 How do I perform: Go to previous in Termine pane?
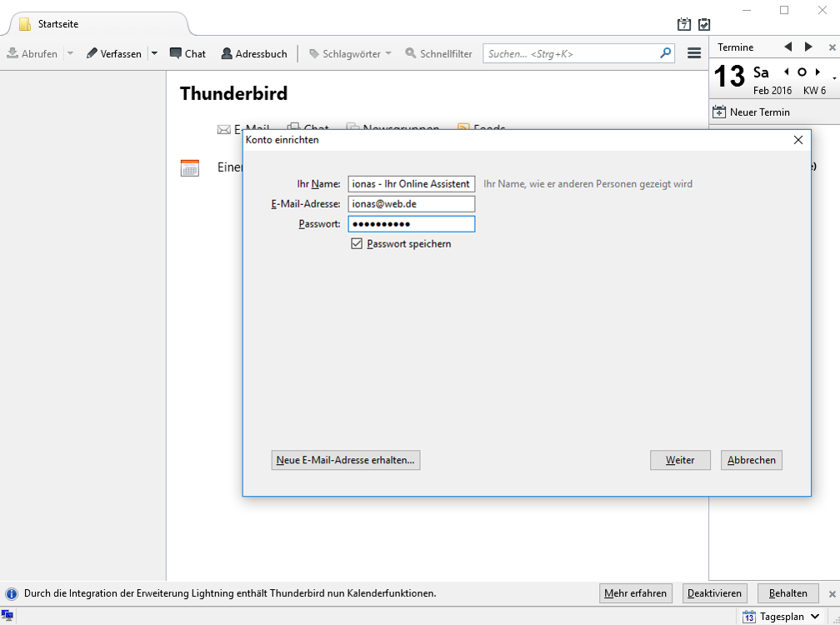tap(788, 47)
